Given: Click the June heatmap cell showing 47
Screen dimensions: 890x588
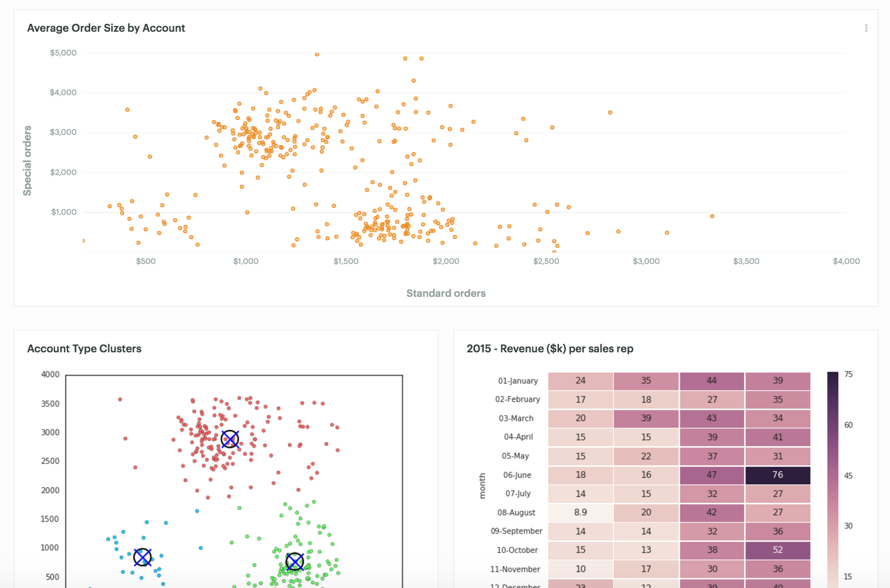Looking at the screenshot, I should click(x=712, y=475).
